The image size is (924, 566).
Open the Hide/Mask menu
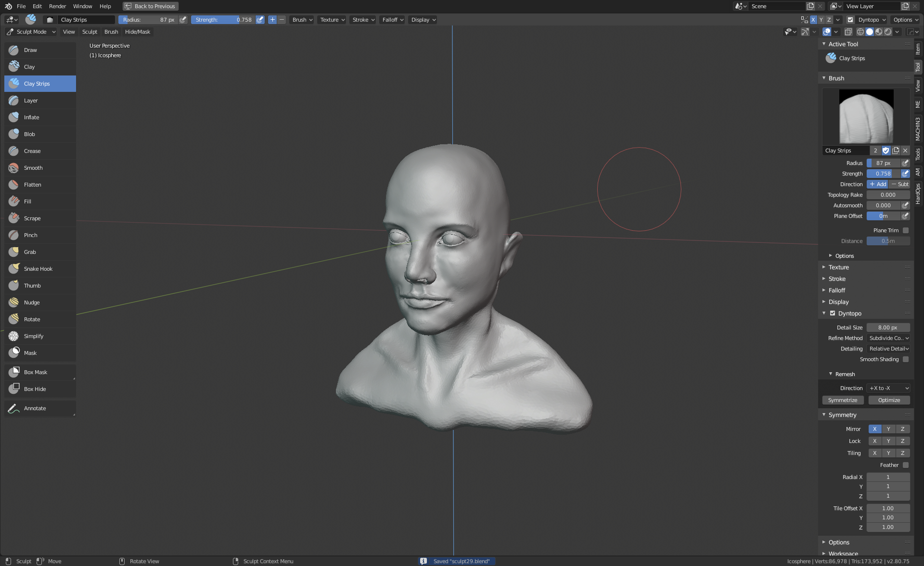[x=138, y=32]
